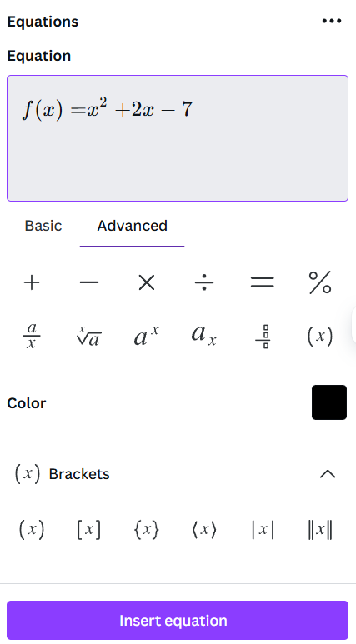The image size is (356, 644).
Task: Insert the superscript exponent template
Action: click(147, 336)
